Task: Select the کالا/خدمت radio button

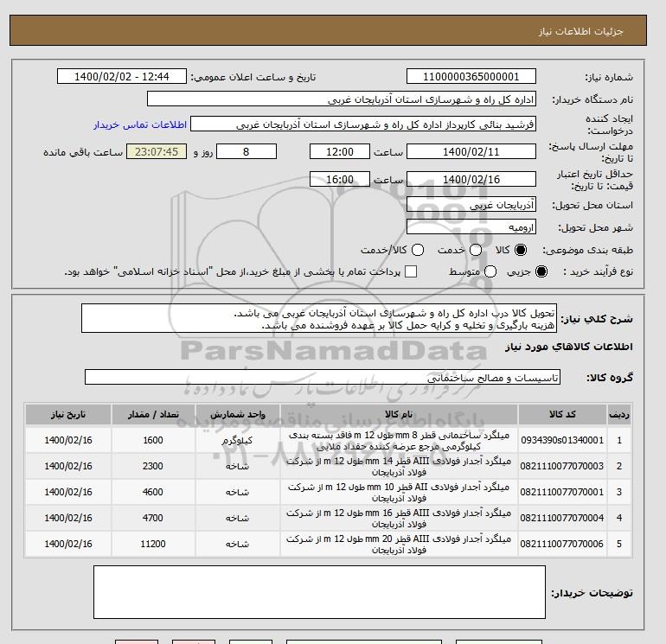Action: (418, 250)
